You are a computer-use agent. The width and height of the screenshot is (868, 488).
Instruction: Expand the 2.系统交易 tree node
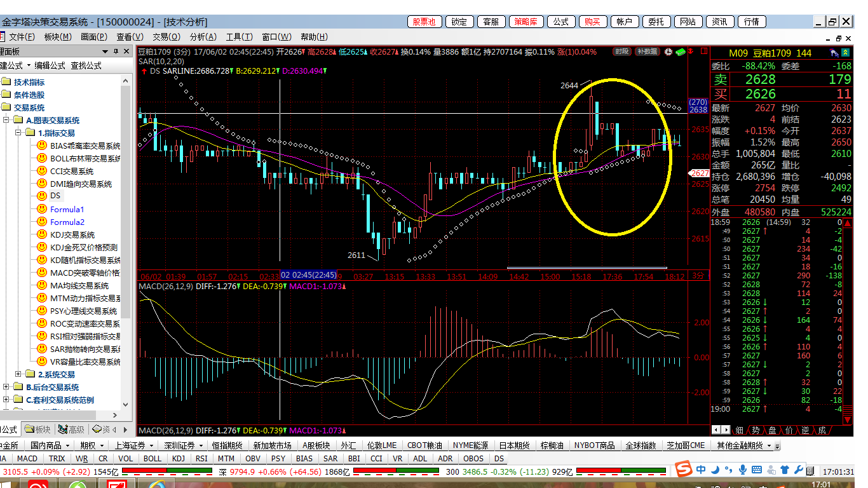18,374
